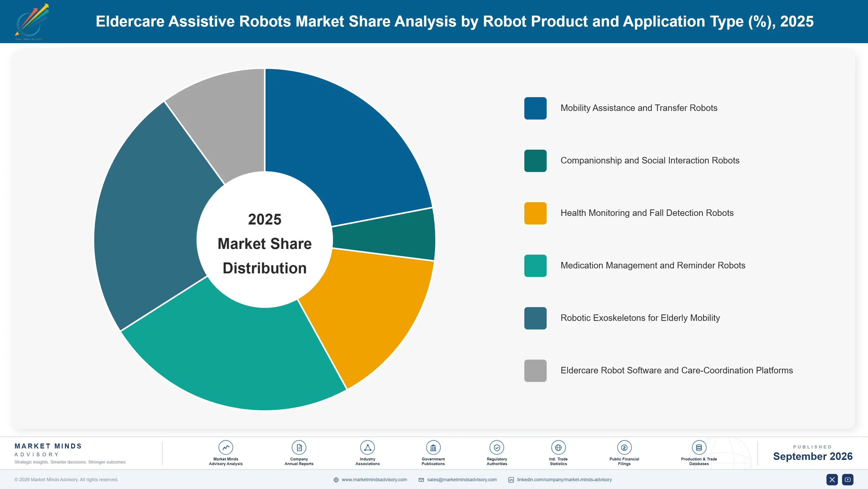The height and width of the screenshot is (489, 868).
Task: Click the Companionship and Social Interaction Robots swatch
Action: (x=535, y=161)
